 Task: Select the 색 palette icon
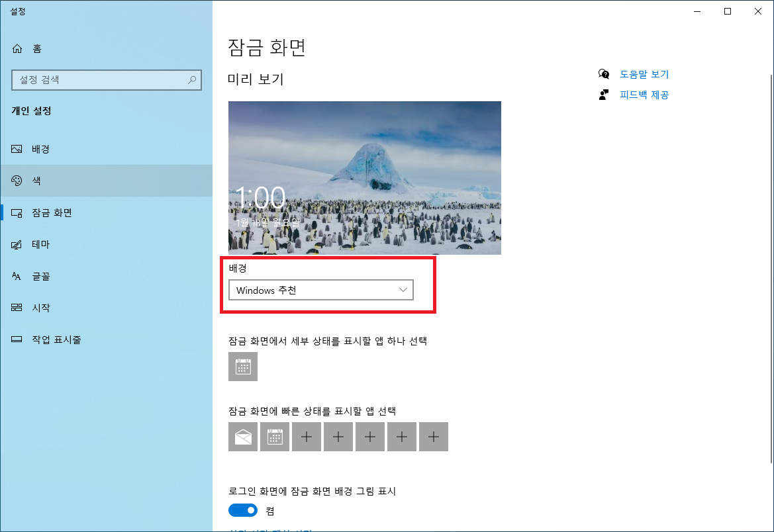(17, 181)
